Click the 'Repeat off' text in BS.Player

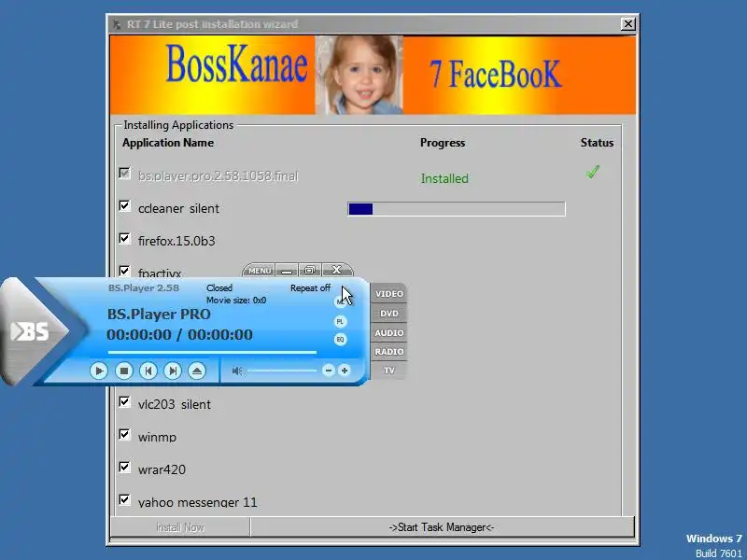point(310,288)
